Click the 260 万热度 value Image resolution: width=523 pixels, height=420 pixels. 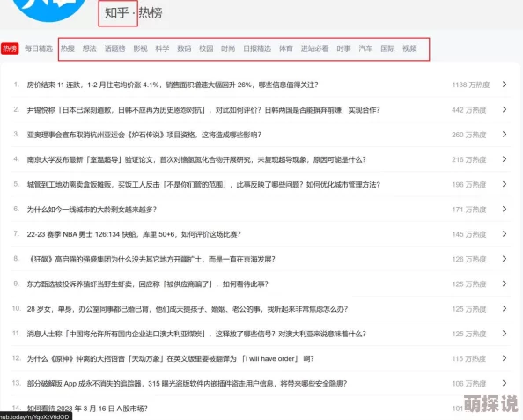point(469,135)
